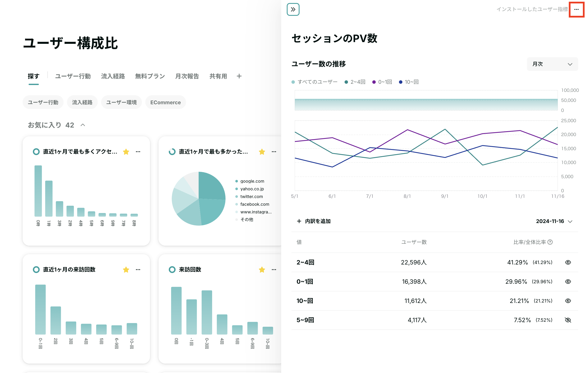This screenshot has width=588, height=373.
Task: Open the 月次 period dropdown
Action: pyautogui.click(x=552, y=64)
